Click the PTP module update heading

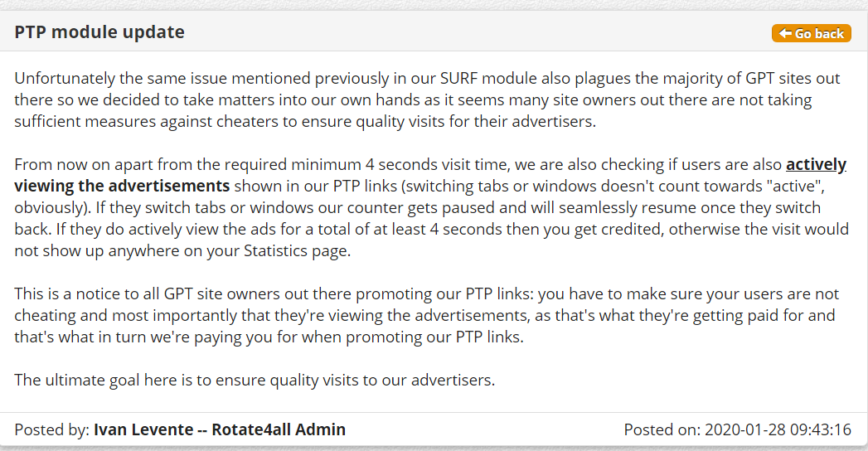coord(99,32)
